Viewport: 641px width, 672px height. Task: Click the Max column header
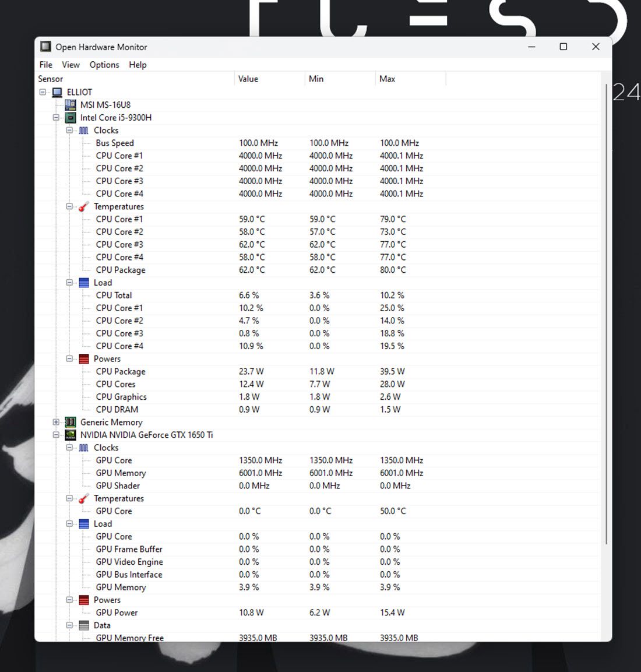pyautogui.click(x=410, y=79)
